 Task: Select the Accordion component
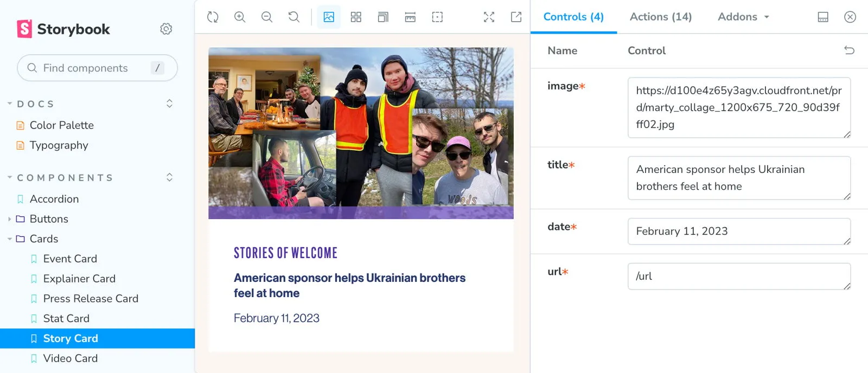(x=54, y=199)
